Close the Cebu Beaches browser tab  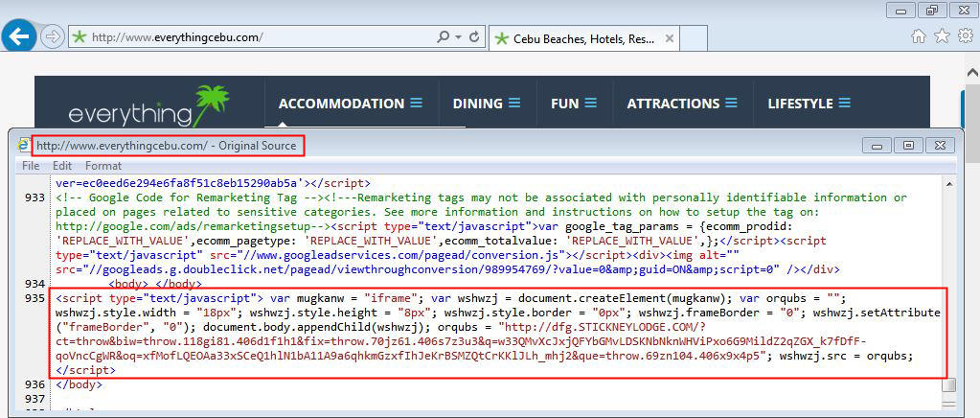tap(670, 38)
